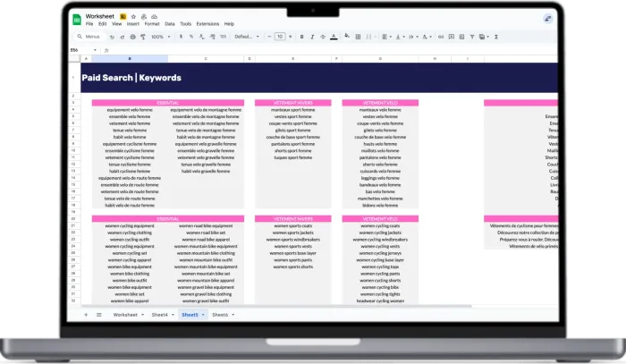Activate the paint format tool
Screen dimensions: 626x364
click(143, 37)
